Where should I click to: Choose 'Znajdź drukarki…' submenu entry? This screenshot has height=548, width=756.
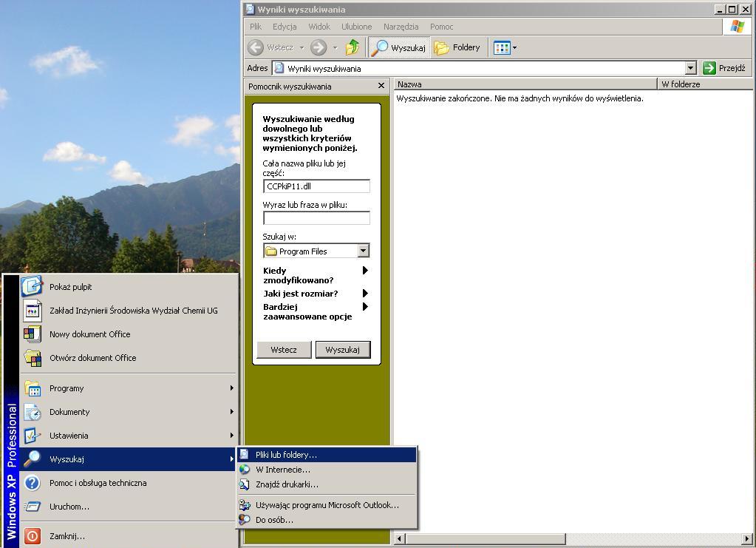pos(327,484)
